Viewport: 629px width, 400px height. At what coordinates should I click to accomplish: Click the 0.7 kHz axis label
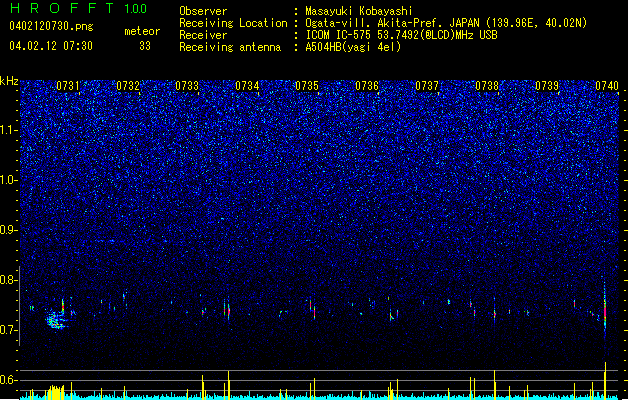click(9, 330)
